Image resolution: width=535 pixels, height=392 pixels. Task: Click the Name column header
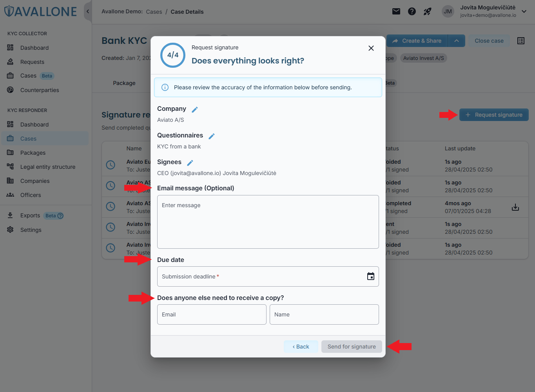[x=134, y=148]
